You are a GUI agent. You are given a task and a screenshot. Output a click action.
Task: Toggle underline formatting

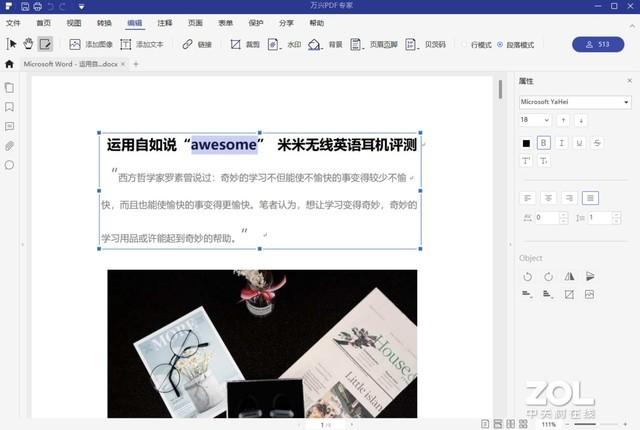(x=579, y=143)
